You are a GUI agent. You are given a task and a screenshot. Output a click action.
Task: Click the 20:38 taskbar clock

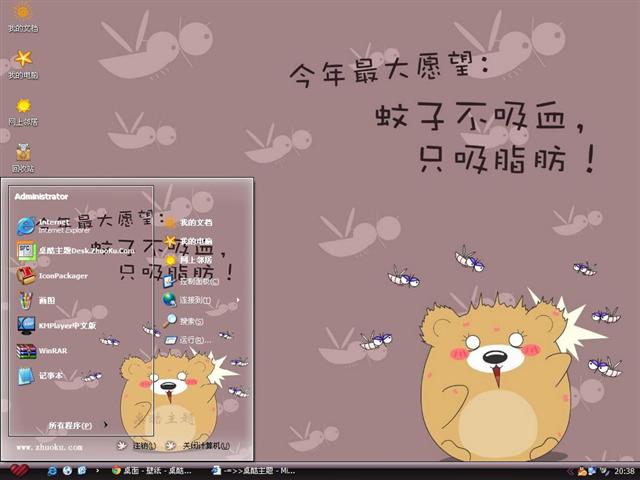click(624, 472)
